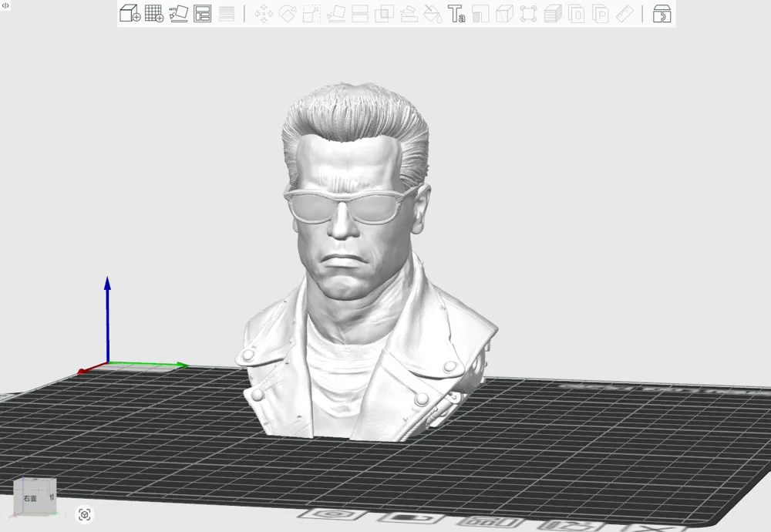Click the camera reset view round button
771x532 pixels.
[x=85, y=515]
